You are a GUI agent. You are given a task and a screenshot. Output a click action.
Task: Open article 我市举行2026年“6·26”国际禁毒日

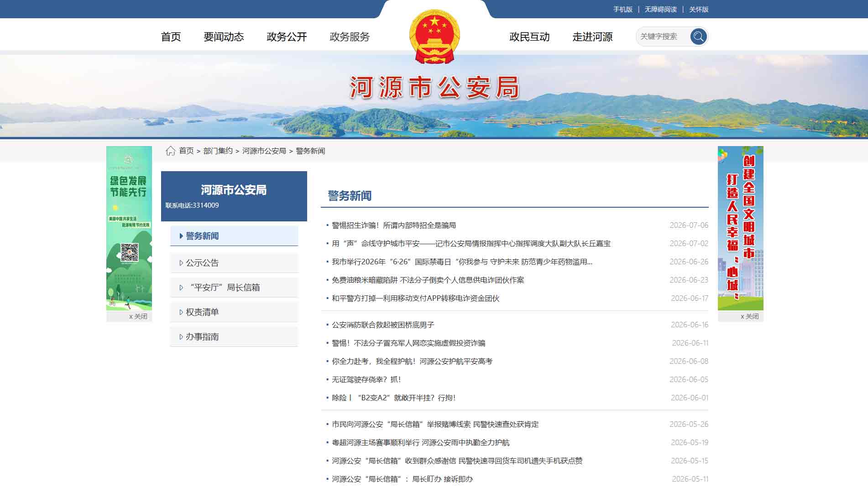(462, 262)
